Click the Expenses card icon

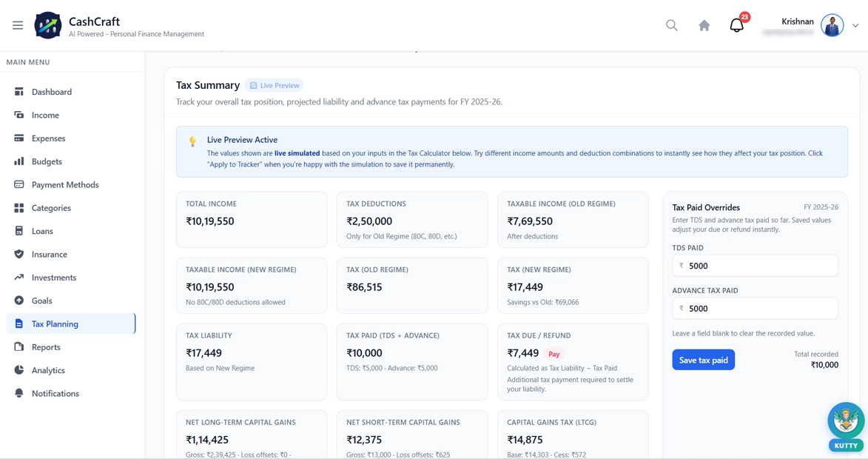pos(18,138)
